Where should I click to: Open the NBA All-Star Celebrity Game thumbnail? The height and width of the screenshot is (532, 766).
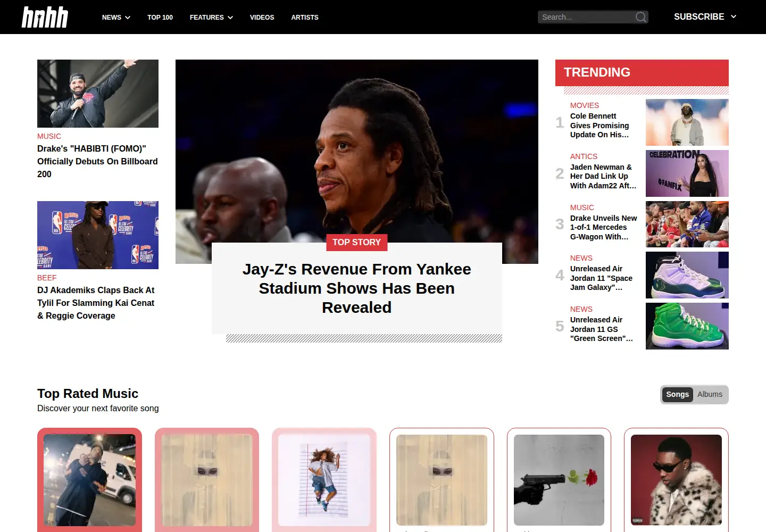pos(98,235)
